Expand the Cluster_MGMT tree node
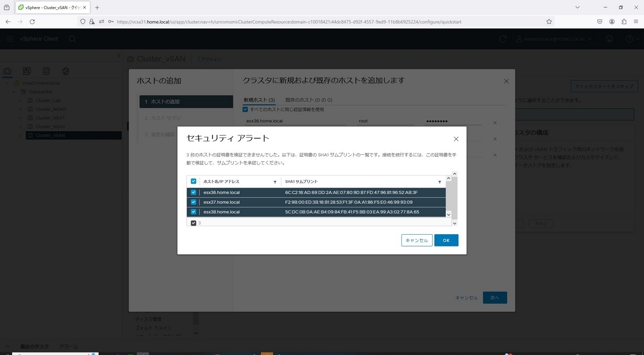Viewport: 644px width, 355px height. (21, 109)
